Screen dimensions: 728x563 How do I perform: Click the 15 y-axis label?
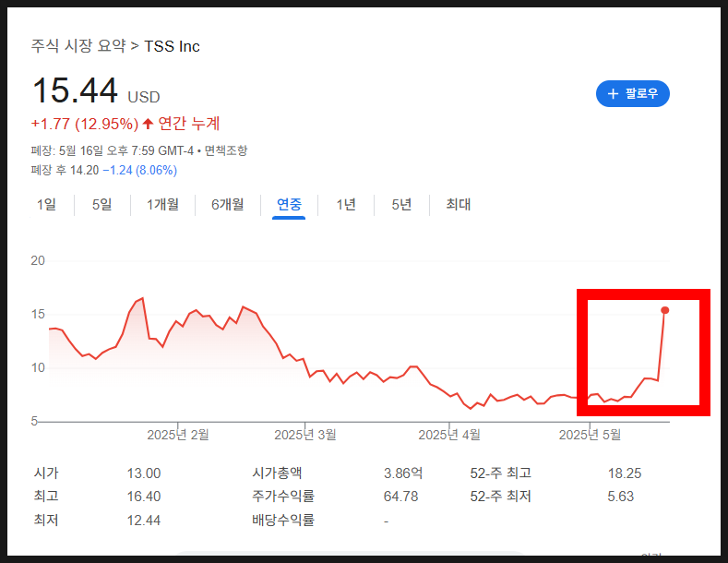(x=38, y=315)
